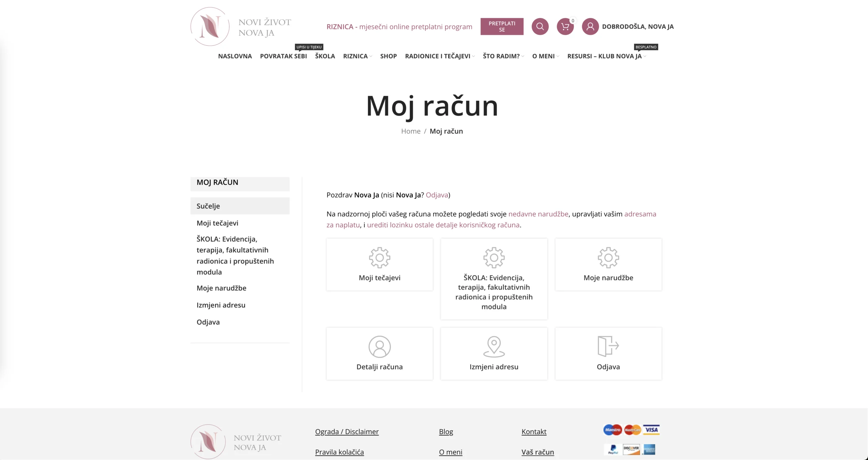
Task: Open the Moje narudžbe gear tile
Action: coord(608,264)
